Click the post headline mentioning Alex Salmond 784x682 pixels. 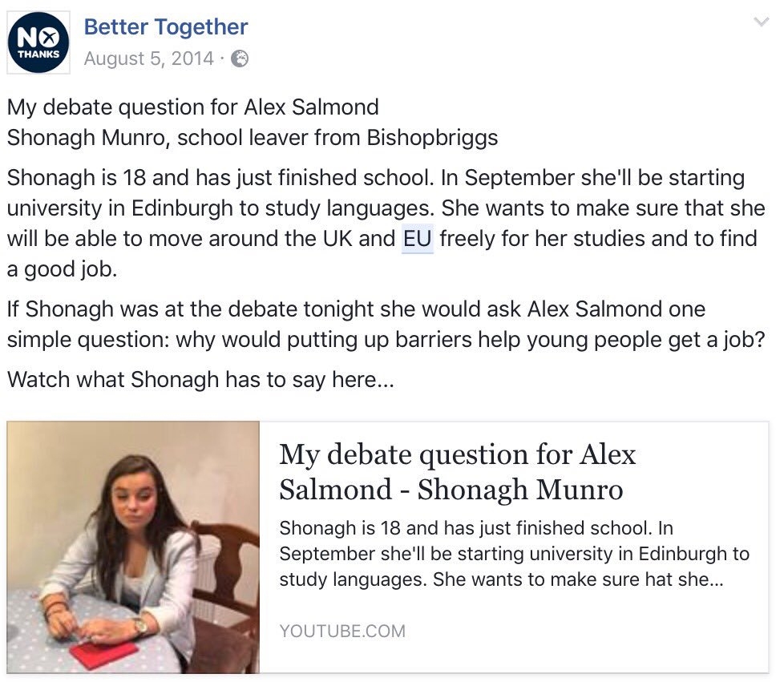[193, 107]
